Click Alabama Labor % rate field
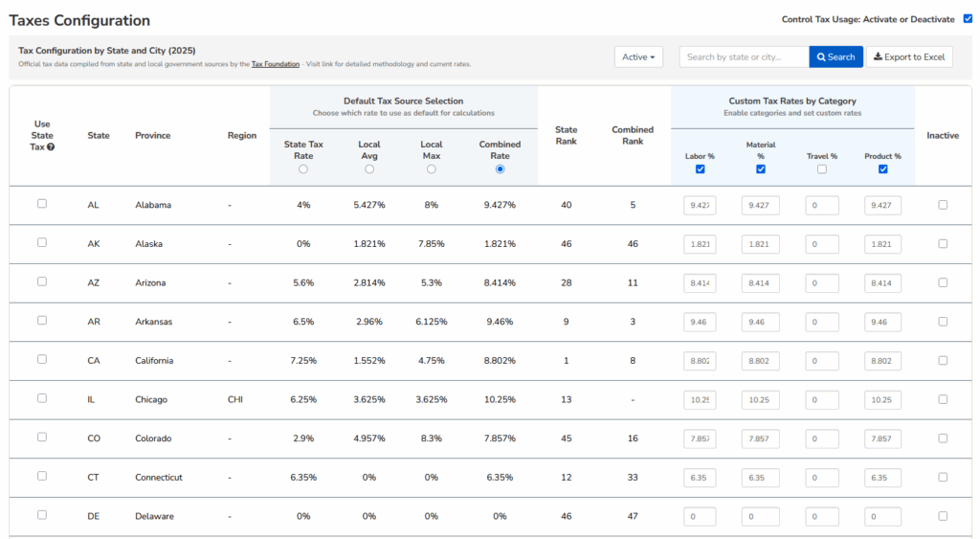The width and height of the screenshot is (980, 539). [x=700, y=205]
